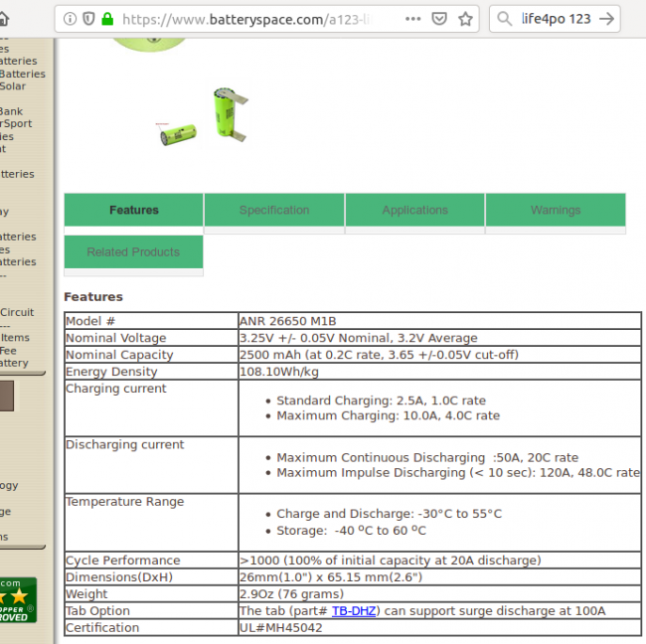Click 'Maximum Continuous Discharging :50A, 20C rate'
646x644 pixels.
click(x=427, y=458)
